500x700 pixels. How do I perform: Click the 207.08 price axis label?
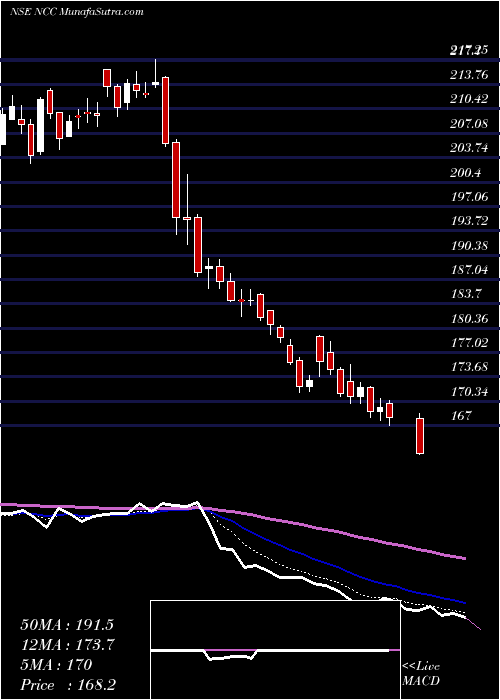[469, 124]
